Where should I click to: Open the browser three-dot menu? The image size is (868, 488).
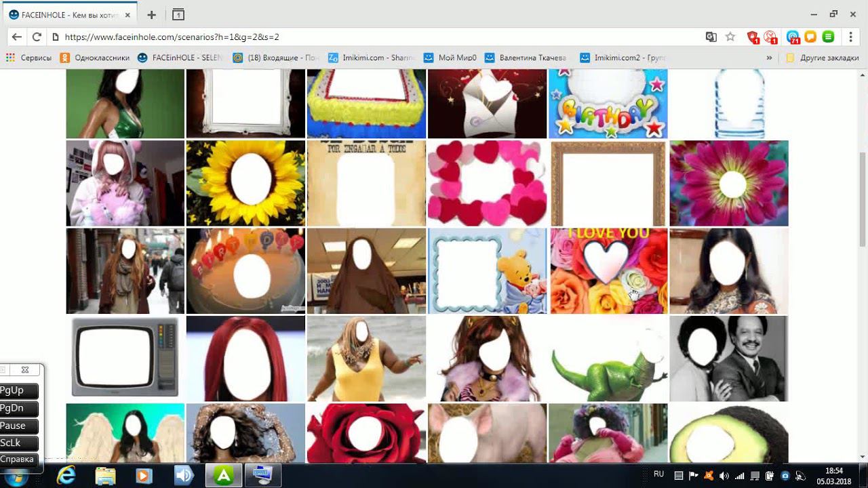click(850, 37)
